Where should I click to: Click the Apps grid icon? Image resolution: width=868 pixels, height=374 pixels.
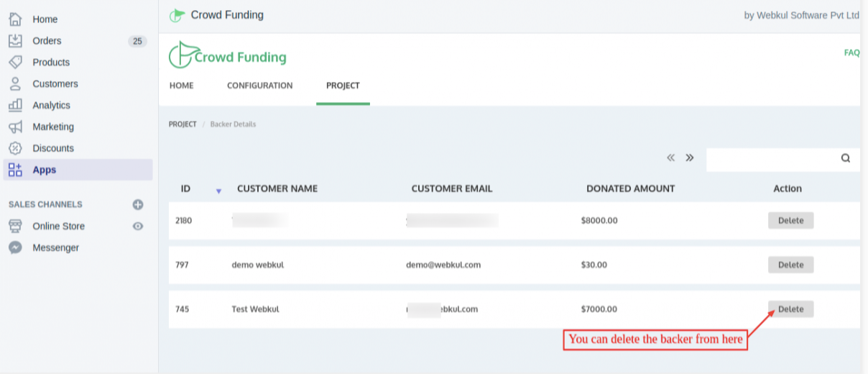[x=15, y=170]
